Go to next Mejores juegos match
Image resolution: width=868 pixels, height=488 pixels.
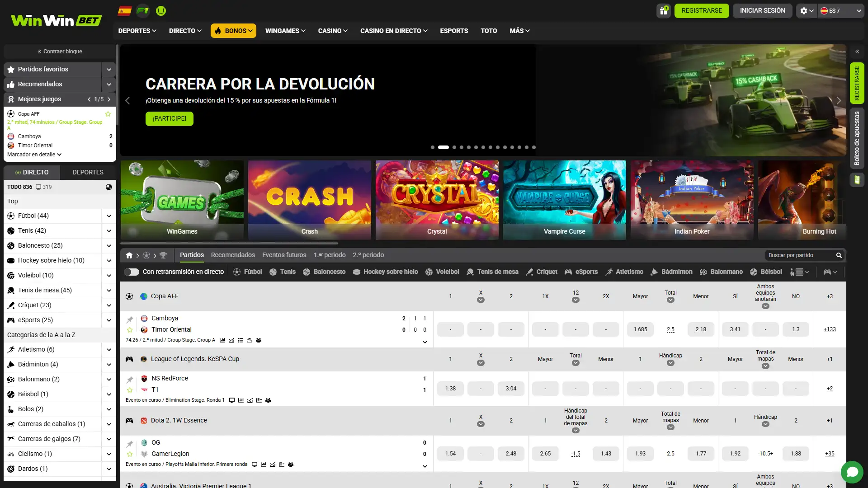(109, 99)
